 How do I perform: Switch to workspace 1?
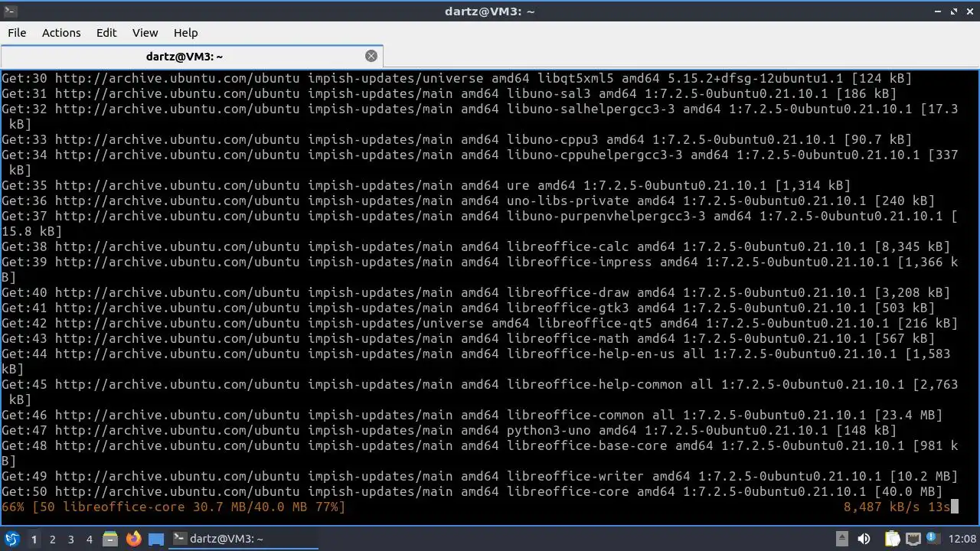34,540
